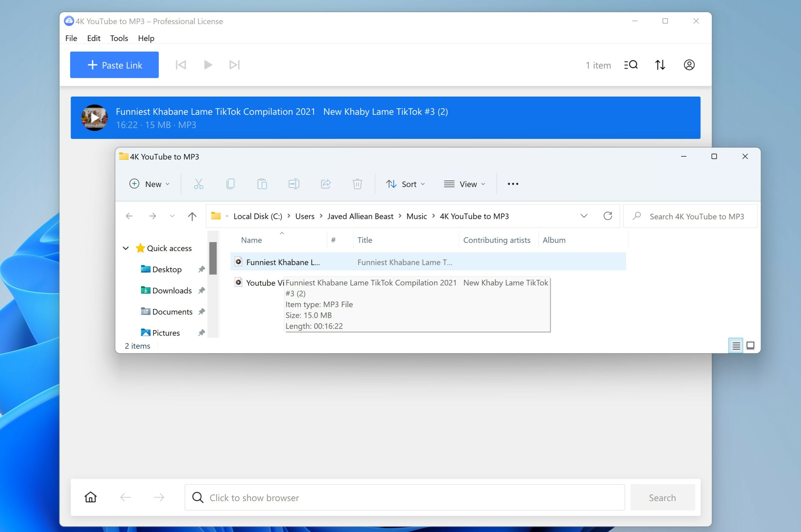The width and height of the screenshot is (801, 532).
Task: Select the Funniest Khabane Lame download row
Action: pyautogui.click(x=385, y=118)
